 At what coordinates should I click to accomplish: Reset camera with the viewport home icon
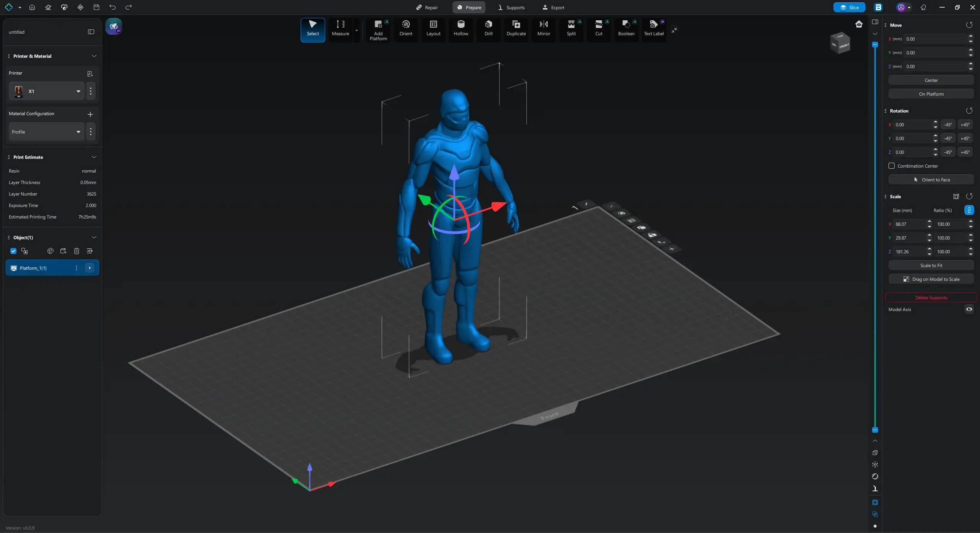click(859, 24)
